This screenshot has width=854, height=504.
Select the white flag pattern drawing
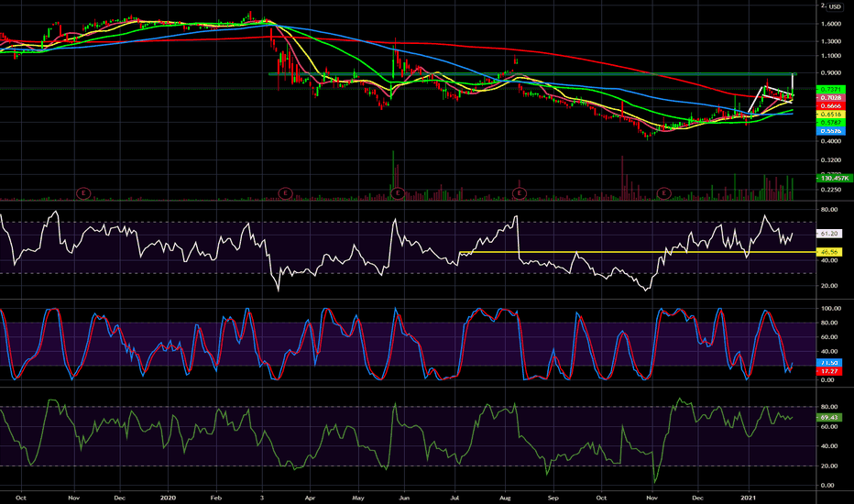click(772, 93)
